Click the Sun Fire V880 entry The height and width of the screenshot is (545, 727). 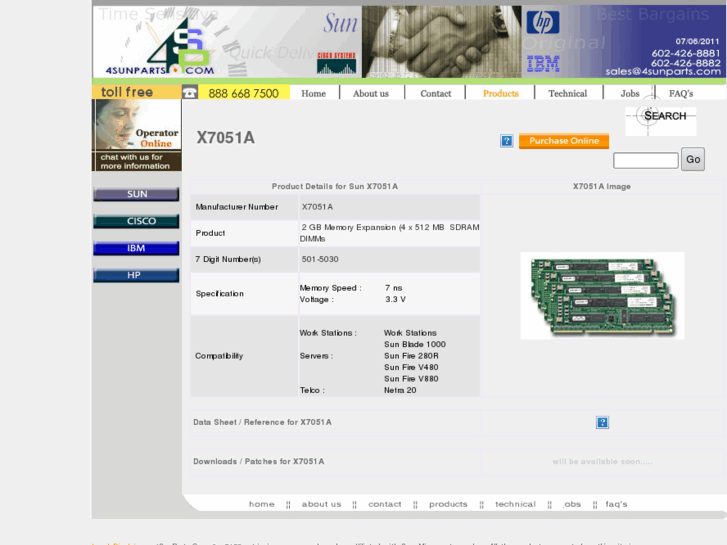411,378
